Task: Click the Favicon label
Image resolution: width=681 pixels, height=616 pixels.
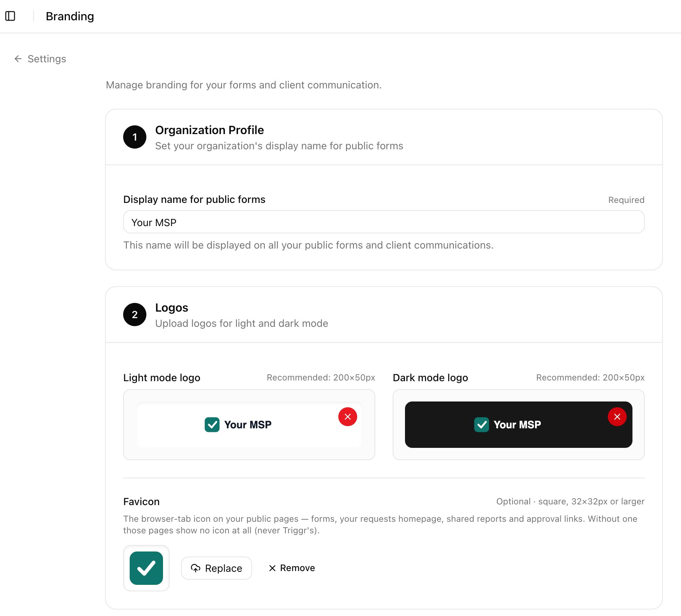Action: coord(141,501)
